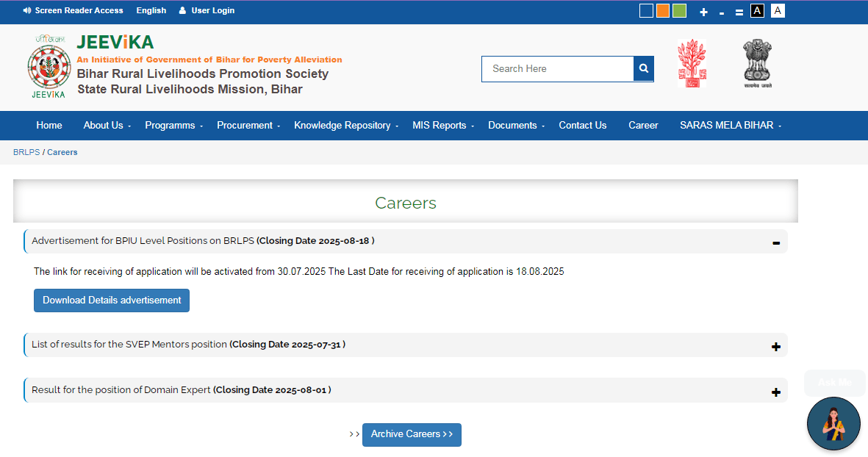Enable dark contrast with black A icon

pos(757,10)
